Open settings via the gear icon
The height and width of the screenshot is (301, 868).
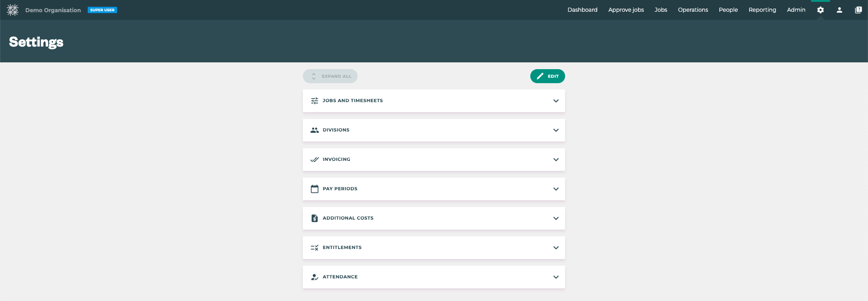click(x=820, y=10)
